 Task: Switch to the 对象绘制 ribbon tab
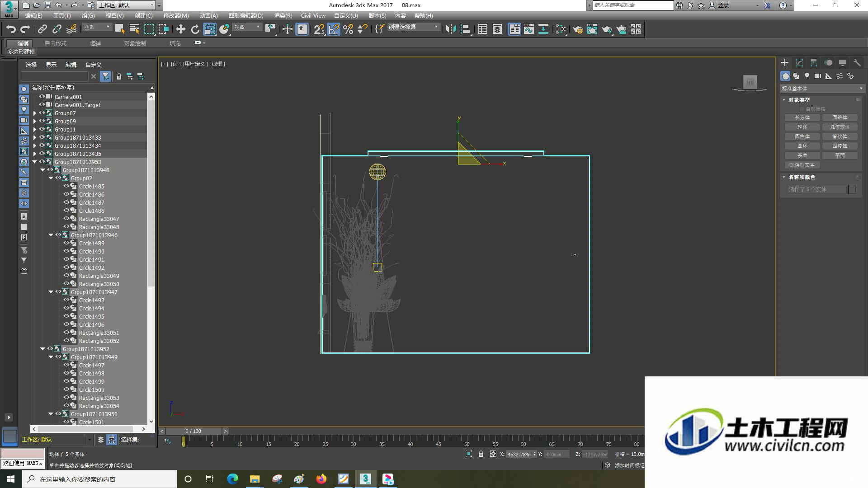pyautogui.click(x=135, y=43)
